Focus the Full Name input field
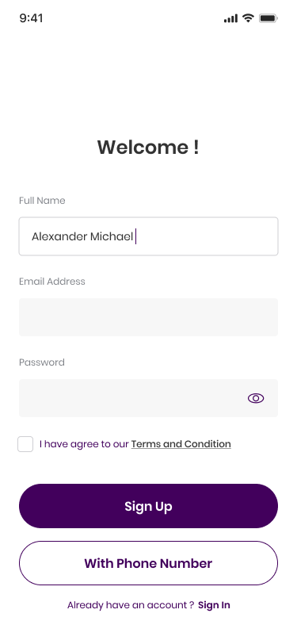The width and height of the screenshot is (297, 644). [149, 236]
